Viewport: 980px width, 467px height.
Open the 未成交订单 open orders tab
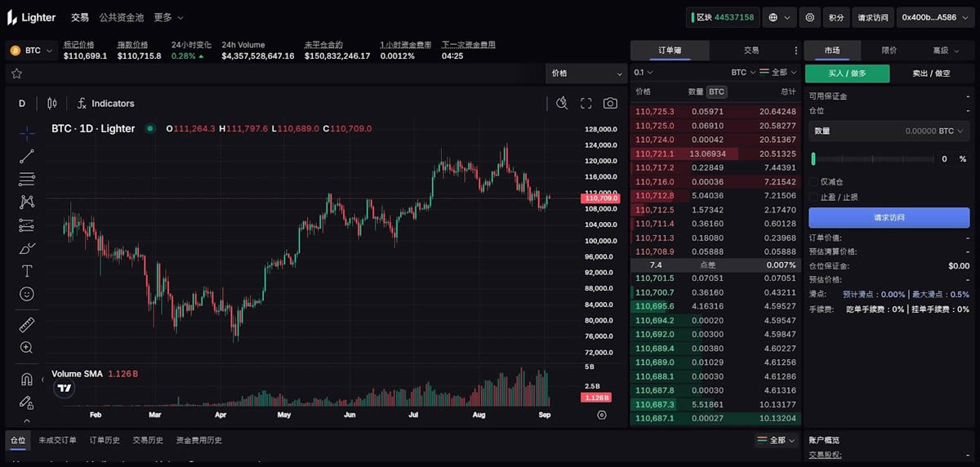[x=57, y=440]
